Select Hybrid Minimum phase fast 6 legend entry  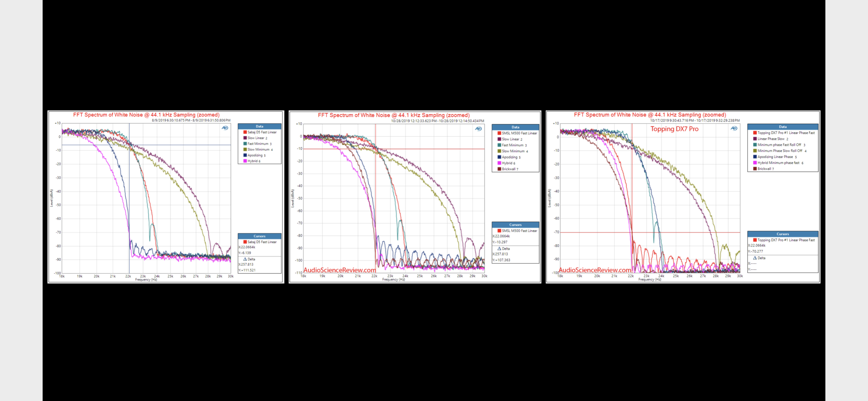(x=778, y=163)
